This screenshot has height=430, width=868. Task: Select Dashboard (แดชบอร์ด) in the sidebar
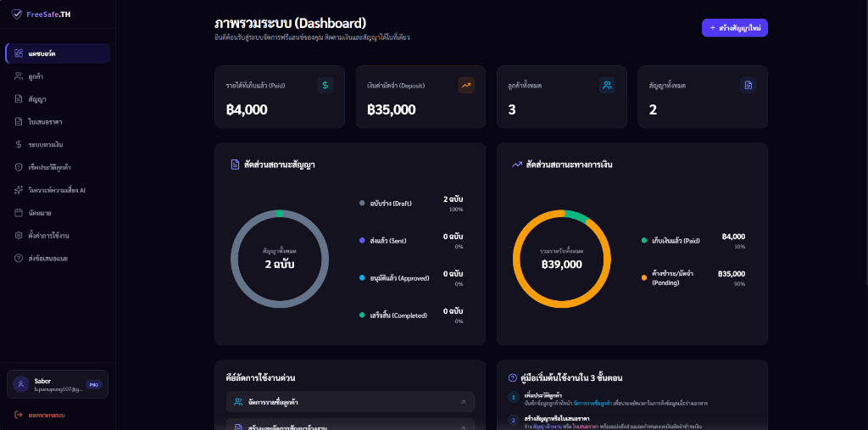[x=58, y=53]
